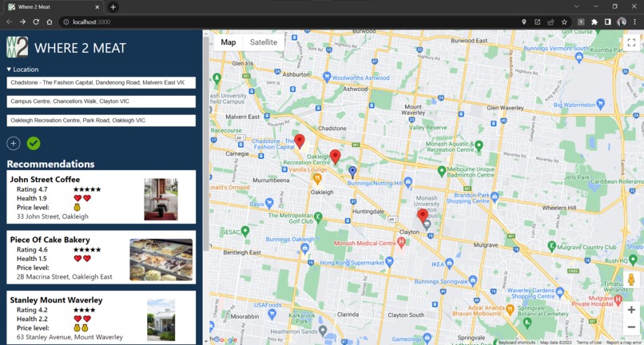This screenshot has height=345, width=644.
Task: Select the Map view tab
Action: [229, 42]
